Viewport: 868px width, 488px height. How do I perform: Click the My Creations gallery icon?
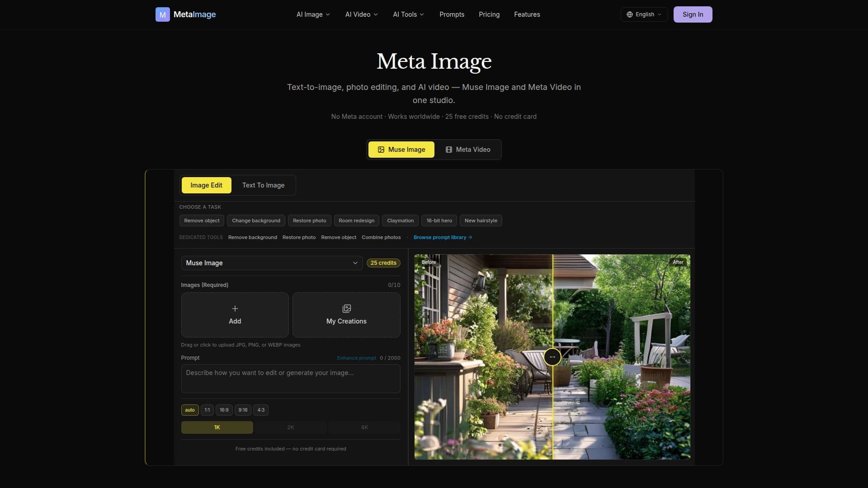347,309
